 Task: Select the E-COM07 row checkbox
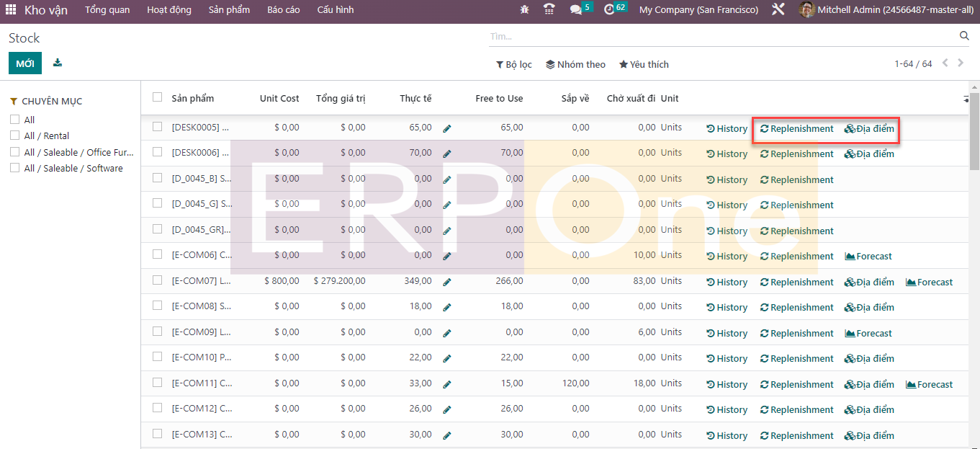157,280
